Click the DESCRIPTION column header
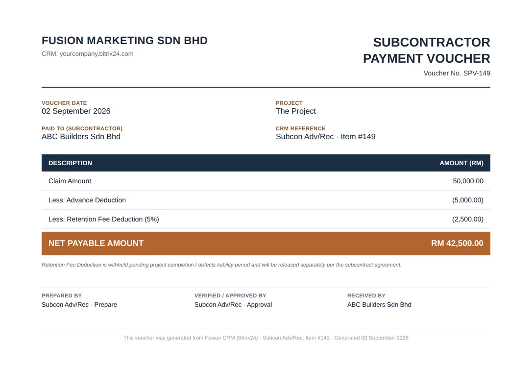Image resolution: width=532 pixels, height=392 pixels. coord(70,163)
